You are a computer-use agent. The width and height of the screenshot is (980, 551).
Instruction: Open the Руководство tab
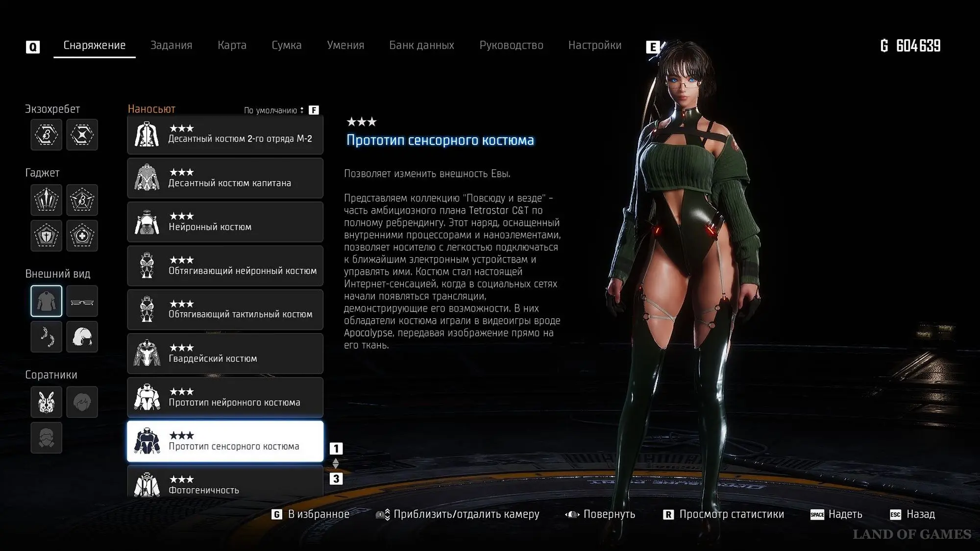point(511,46)
